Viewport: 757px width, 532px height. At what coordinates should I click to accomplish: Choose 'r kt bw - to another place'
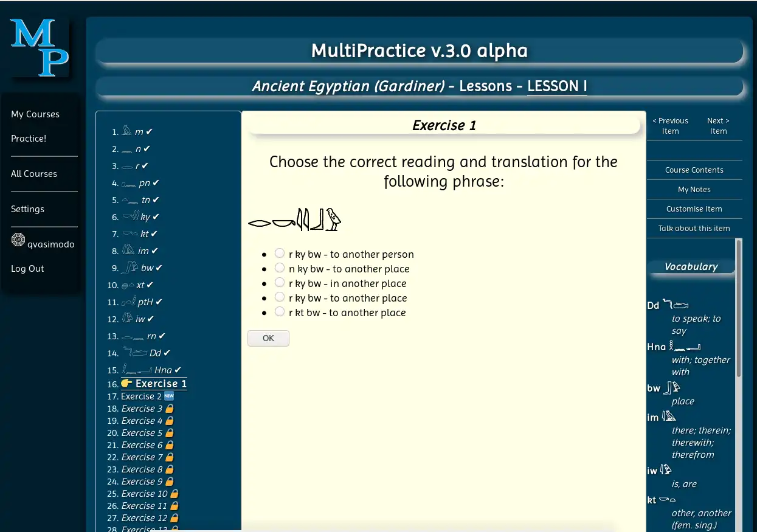point(280,311)
